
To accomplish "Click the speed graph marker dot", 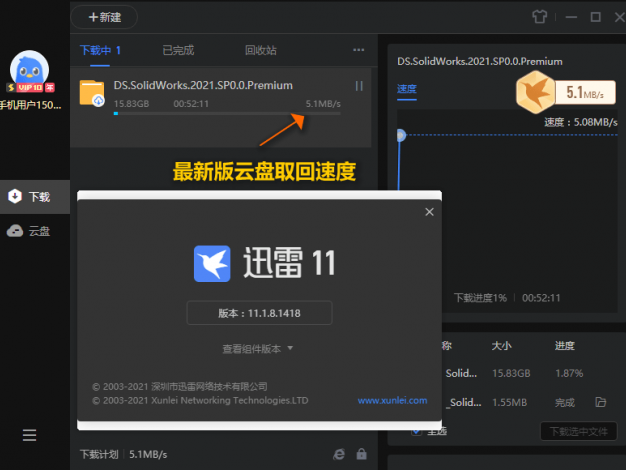I will click(400, 135).
